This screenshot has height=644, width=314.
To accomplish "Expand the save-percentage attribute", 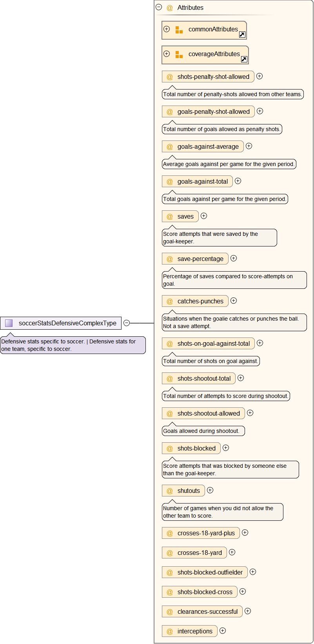I will point(234,258).
